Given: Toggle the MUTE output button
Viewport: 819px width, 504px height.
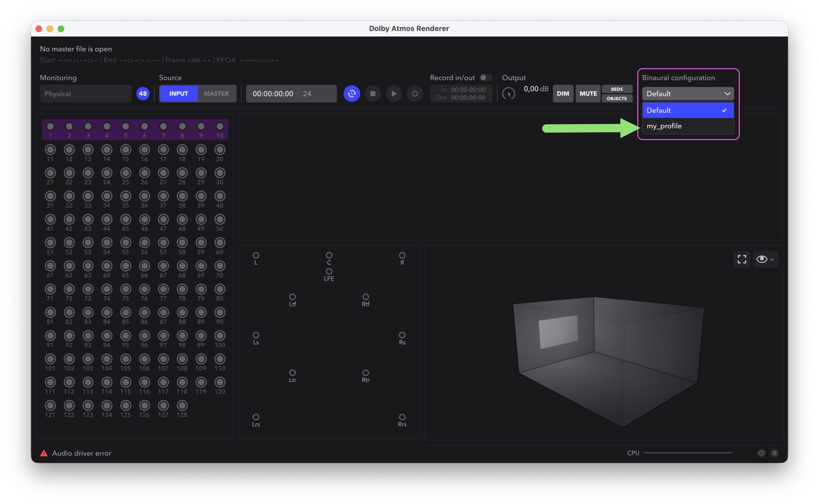Looking at the screenshot, I should point(588,94).
